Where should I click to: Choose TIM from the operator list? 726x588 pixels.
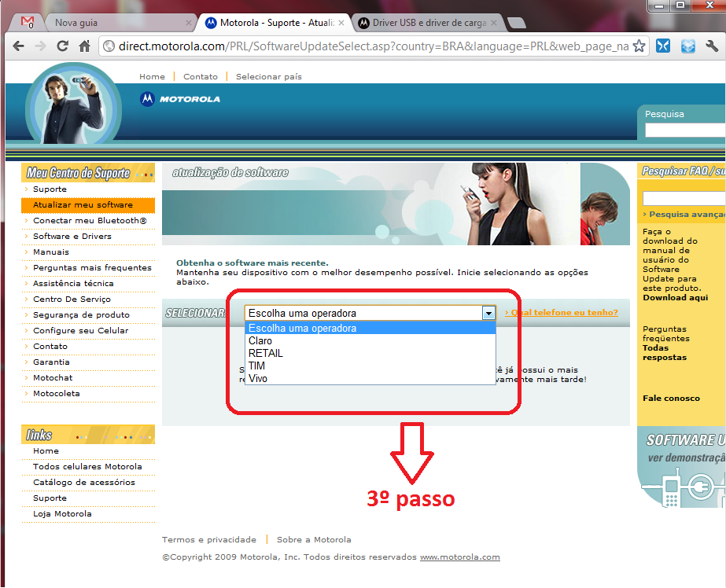tap(370, 366)
